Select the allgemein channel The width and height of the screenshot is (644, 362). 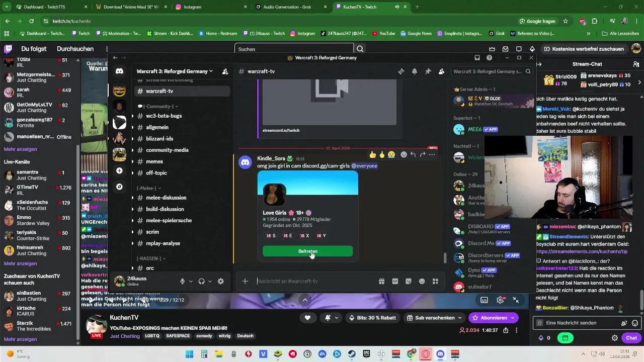pos(157,127)
